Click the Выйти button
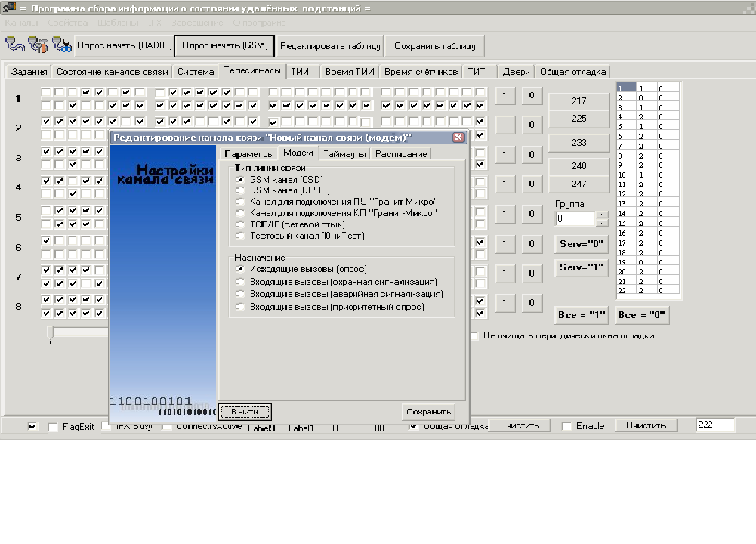 pyautogui.click(x=245, y=412)
